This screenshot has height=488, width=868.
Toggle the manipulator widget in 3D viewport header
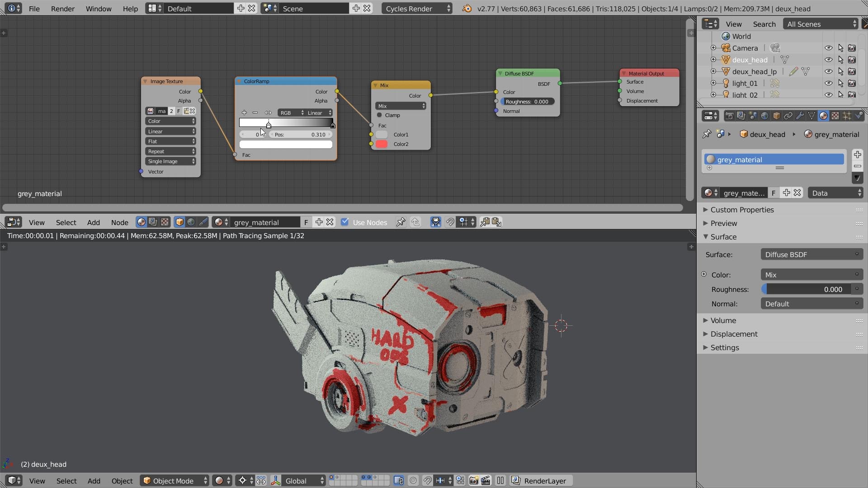click(276, 481)
